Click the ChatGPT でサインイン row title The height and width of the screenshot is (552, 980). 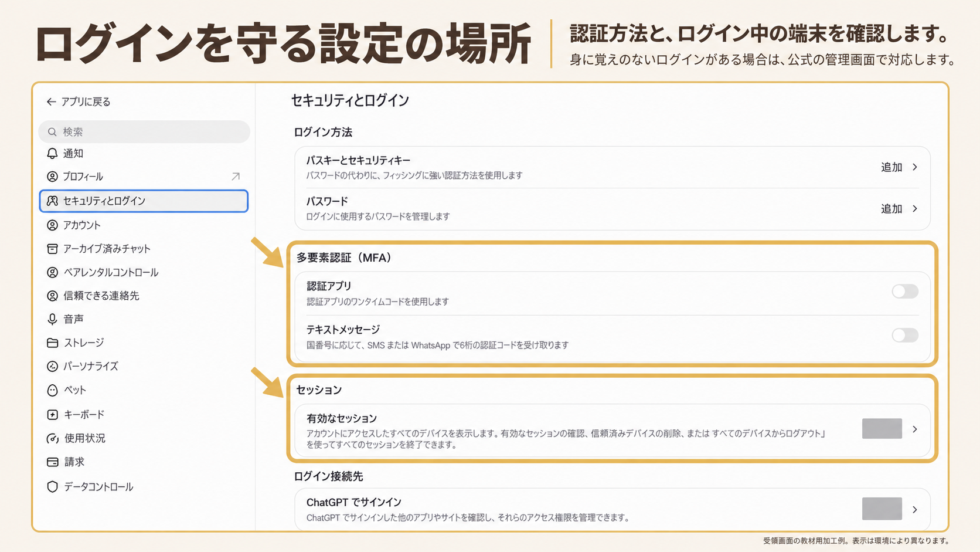coord(354,503)
